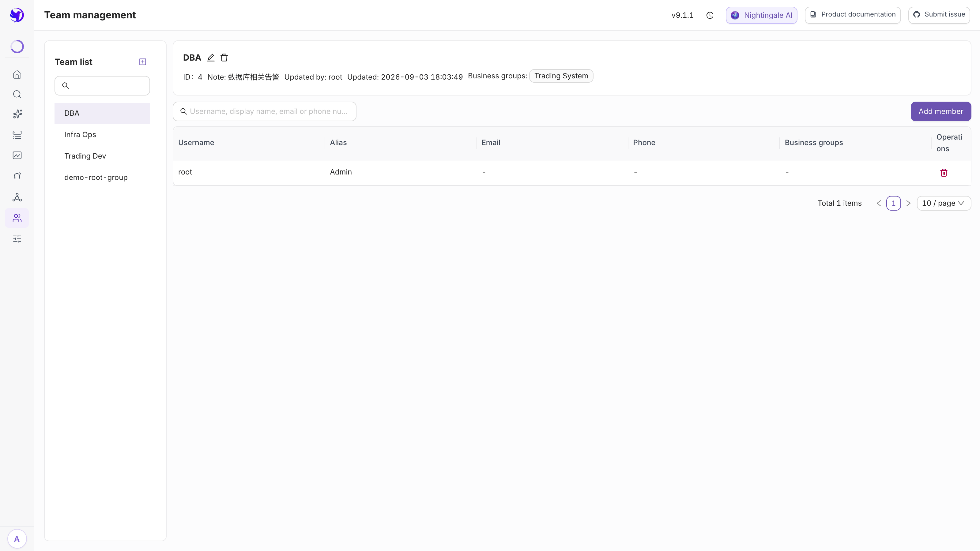Open Nightingale AI assistant

[761, 15]
